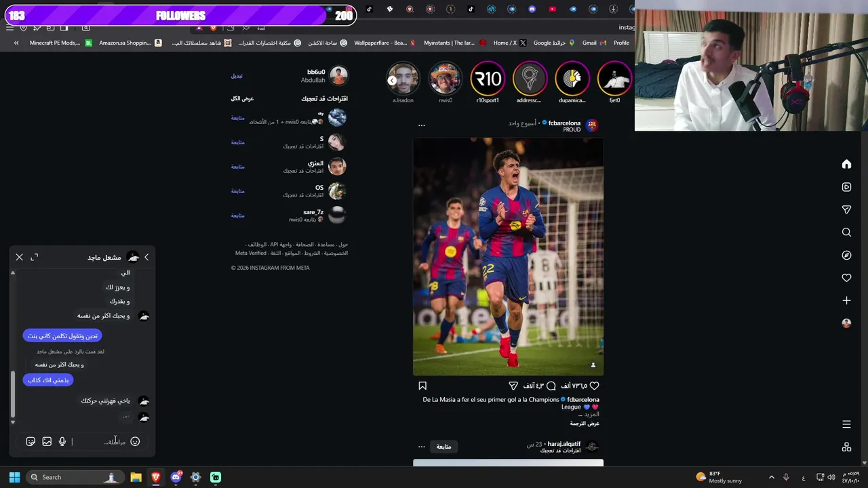The image size is (868, 488).
Task: Follow suggested account العنزي
Action: click(237, 167)
